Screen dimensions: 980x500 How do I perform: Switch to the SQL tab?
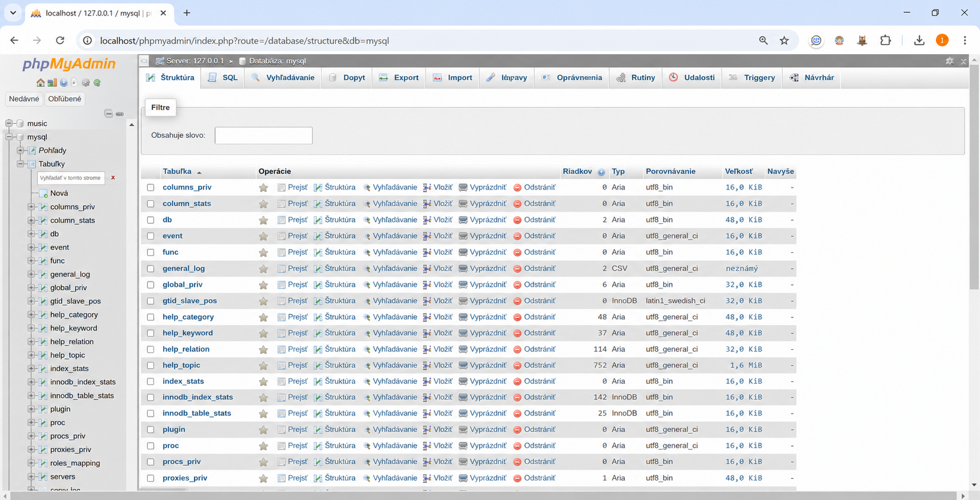point(223,78)
